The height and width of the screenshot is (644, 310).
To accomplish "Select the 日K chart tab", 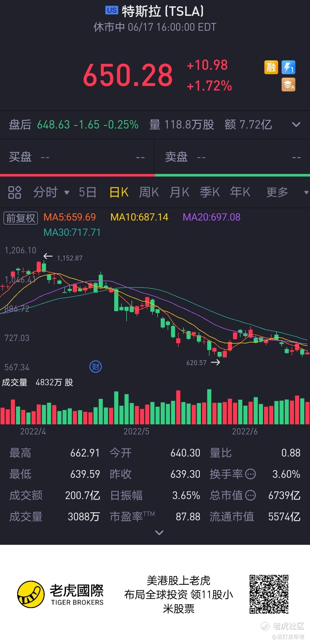I will 119,192.
